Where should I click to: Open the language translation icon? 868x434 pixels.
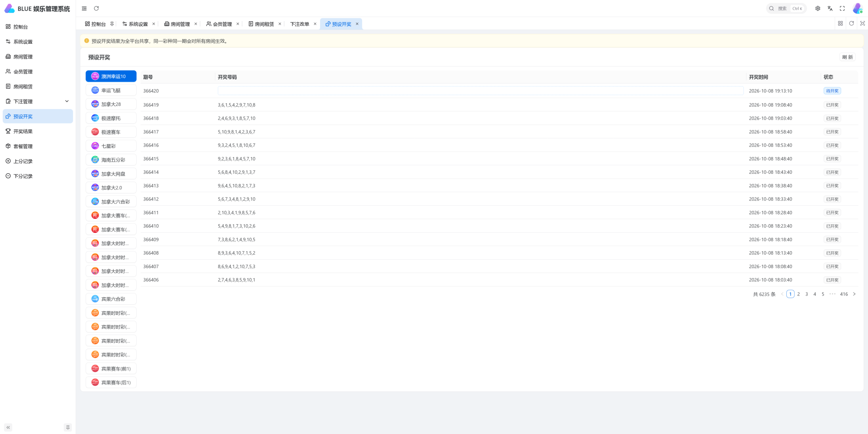[830, 8]
